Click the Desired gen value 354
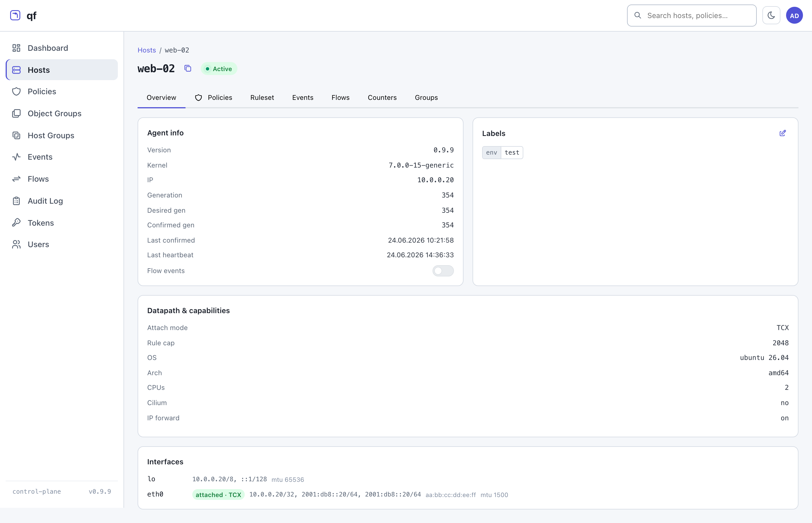 pos(447,210)
